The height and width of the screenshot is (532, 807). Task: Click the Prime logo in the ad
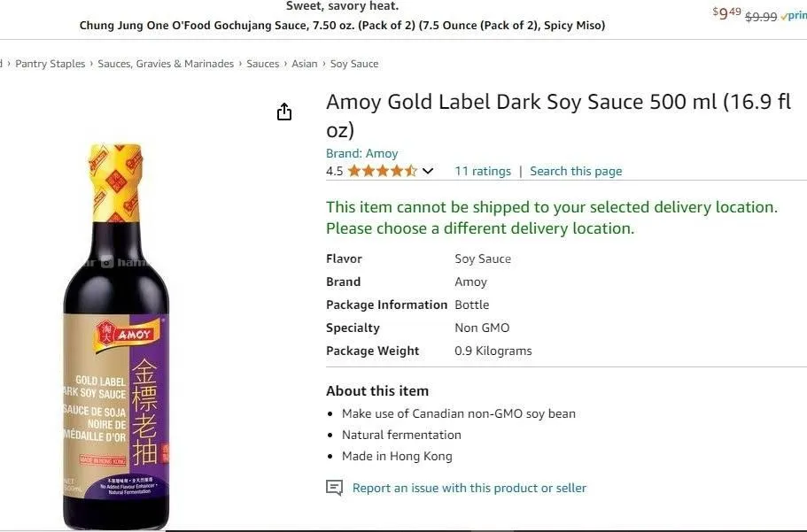point(794,15)
